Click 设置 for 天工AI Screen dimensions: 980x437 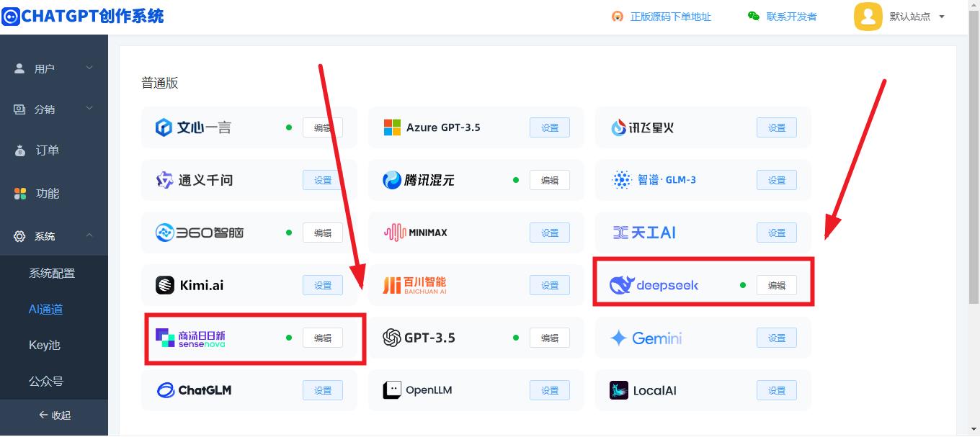point(777,233)
